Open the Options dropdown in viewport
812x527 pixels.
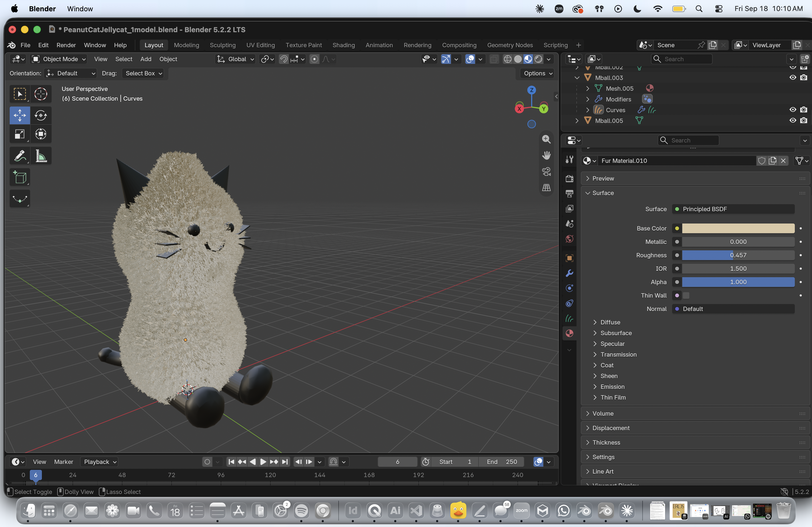pos(537,73)
